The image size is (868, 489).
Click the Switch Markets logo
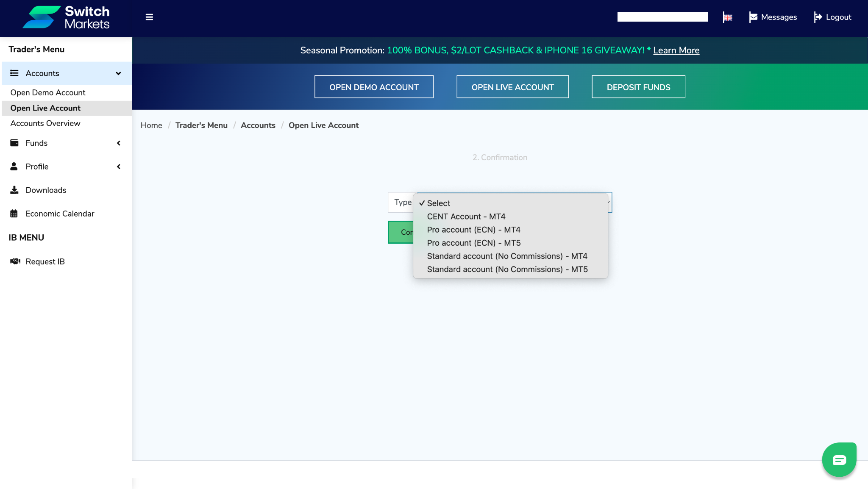coord(66,17)
